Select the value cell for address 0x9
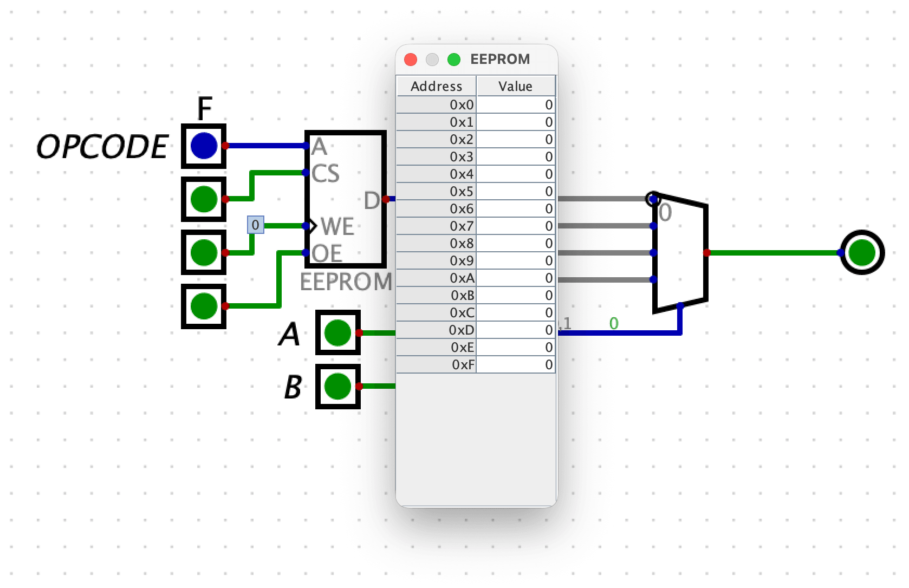This screenshot has width=909, height=588. [516, 260]
